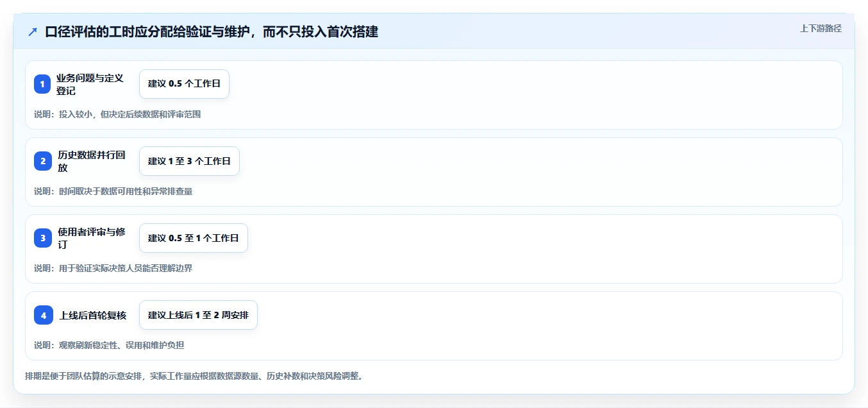This screenshot has height=408, width=868.
Task: Click the 上线后首轮复核 step title
Action: click(x=93, y=315)
